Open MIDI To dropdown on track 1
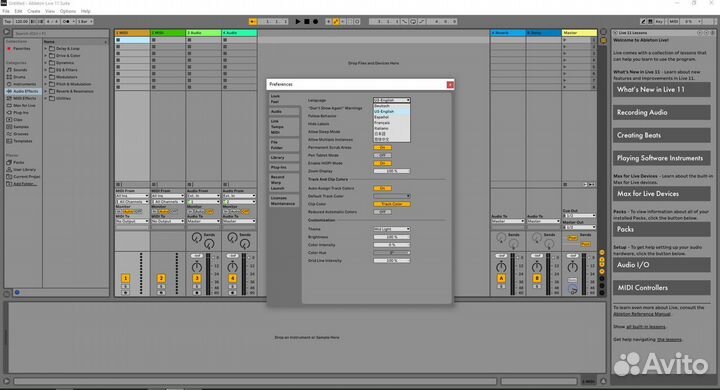Screen dimensions: 720x390 (132, 221)
